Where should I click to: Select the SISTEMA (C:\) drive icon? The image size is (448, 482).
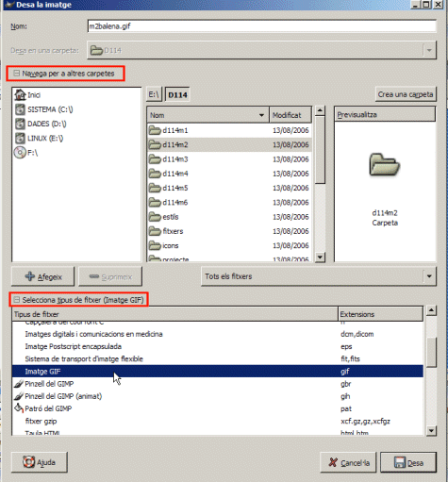click(x=20, y=109)
